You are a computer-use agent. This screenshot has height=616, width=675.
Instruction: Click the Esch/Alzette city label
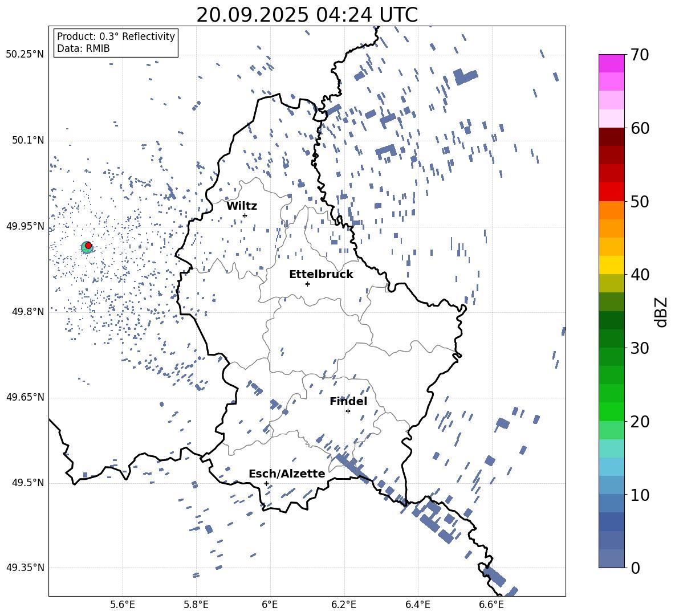(x=287, y=474)
